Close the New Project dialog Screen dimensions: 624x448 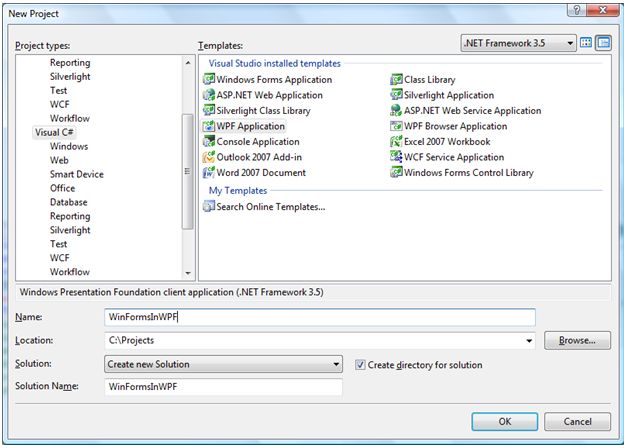(x=603, y=10)
